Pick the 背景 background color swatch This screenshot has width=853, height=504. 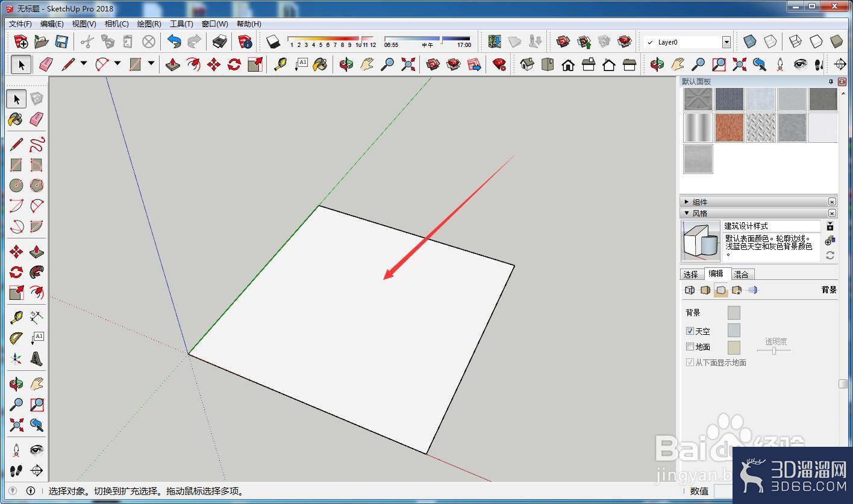point(734,313)
